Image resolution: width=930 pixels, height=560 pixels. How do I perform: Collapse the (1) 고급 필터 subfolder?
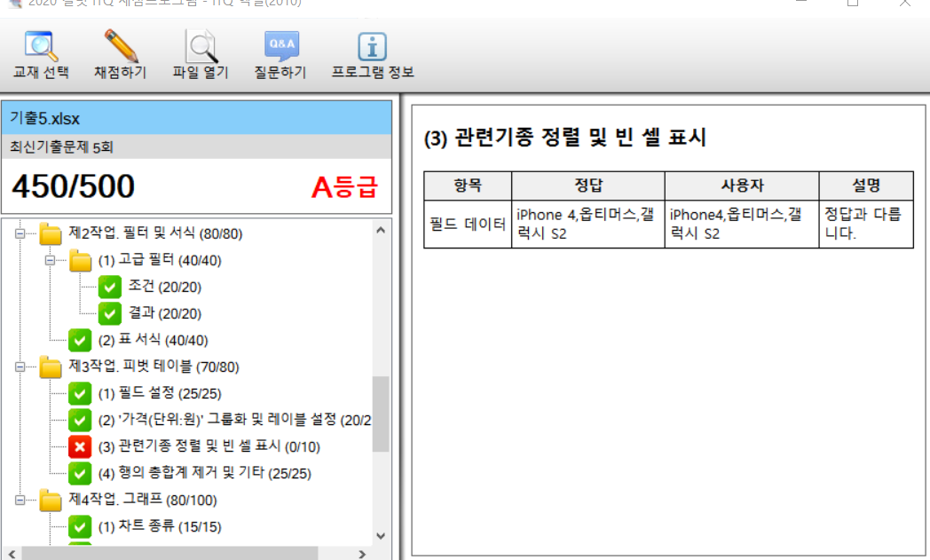pyautogui.click(x=50, y=260)
